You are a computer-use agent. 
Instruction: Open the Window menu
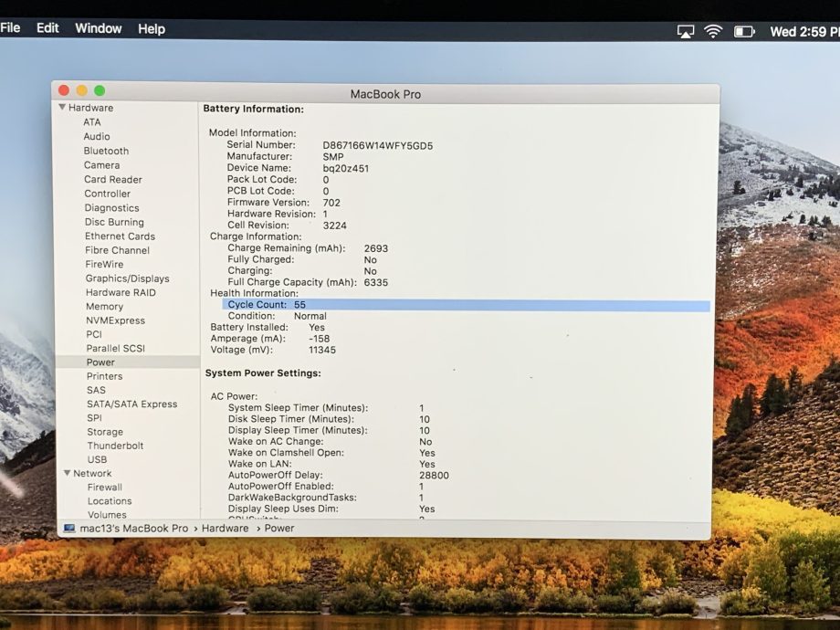(98, 28)
